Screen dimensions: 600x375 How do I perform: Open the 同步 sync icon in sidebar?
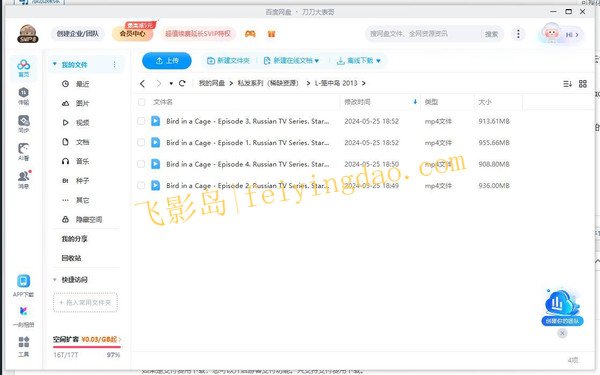pos(24,124)
